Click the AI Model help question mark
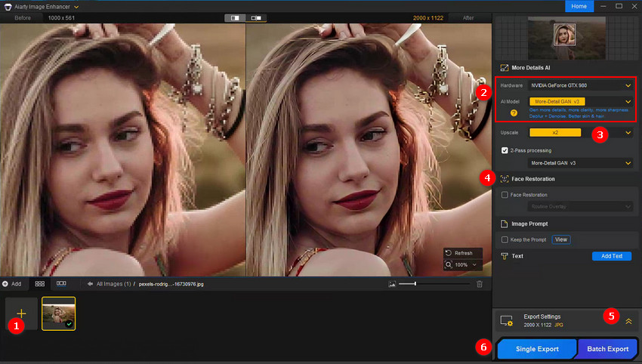The width and height of the screenshot is (642, 364). [x=514, y=113]
